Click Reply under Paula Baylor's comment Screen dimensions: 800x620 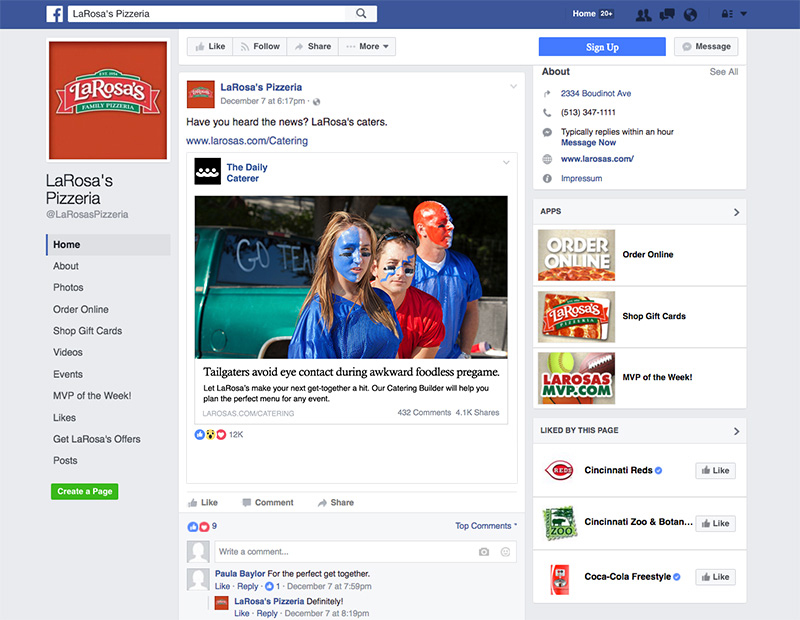[247, 586]
